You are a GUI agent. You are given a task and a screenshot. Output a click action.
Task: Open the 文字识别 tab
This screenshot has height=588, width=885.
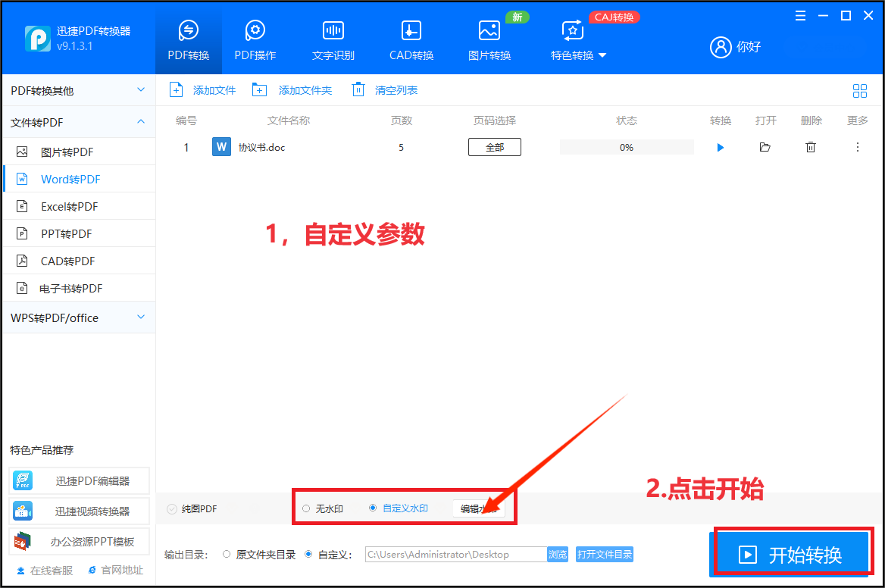tap(333, 39)
